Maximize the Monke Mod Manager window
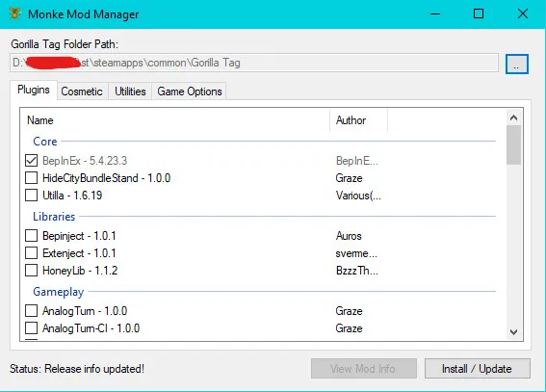546x392 pixels. tap(479, 13)
